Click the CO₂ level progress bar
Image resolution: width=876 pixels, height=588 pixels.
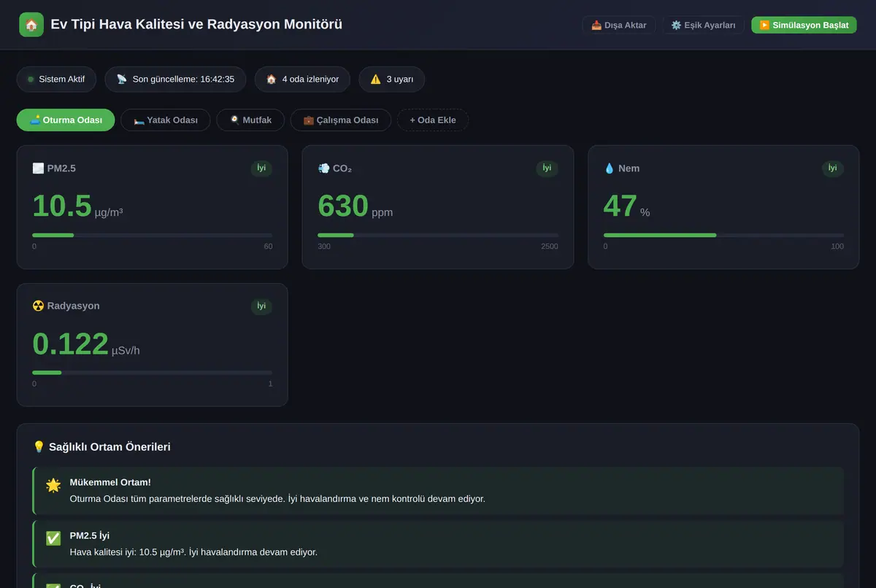tap(438, 235)
